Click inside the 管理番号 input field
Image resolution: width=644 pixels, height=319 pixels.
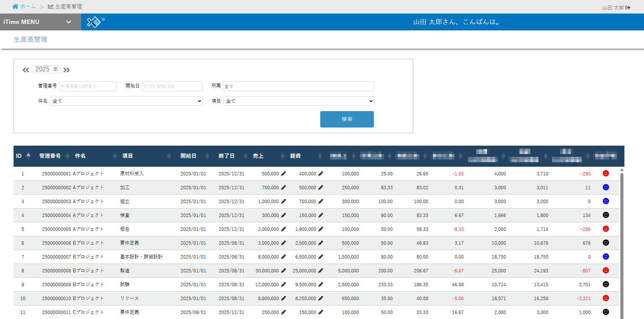(87, 86)
